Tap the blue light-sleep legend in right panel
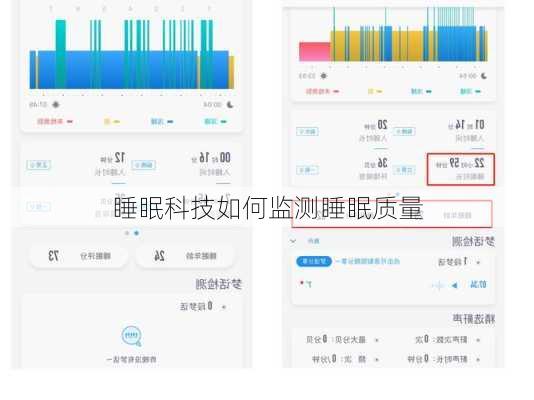The image size is (534, 400). tap(421, 91)
